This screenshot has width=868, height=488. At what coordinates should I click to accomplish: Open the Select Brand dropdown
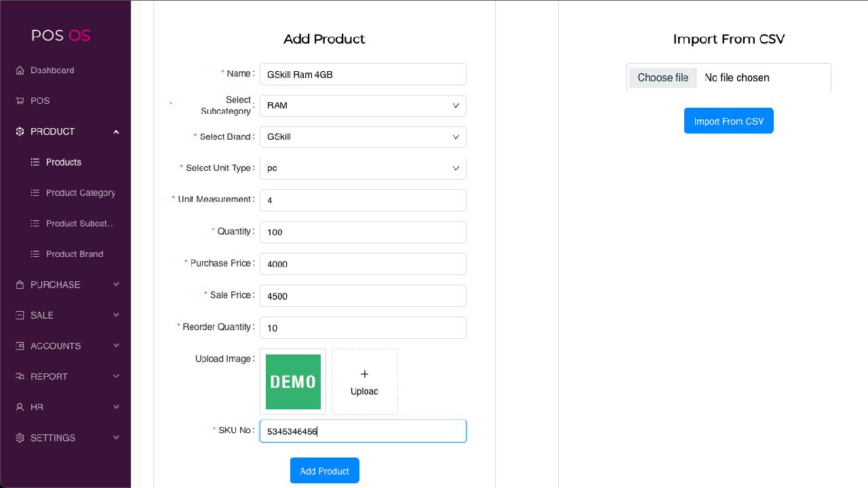363,137
